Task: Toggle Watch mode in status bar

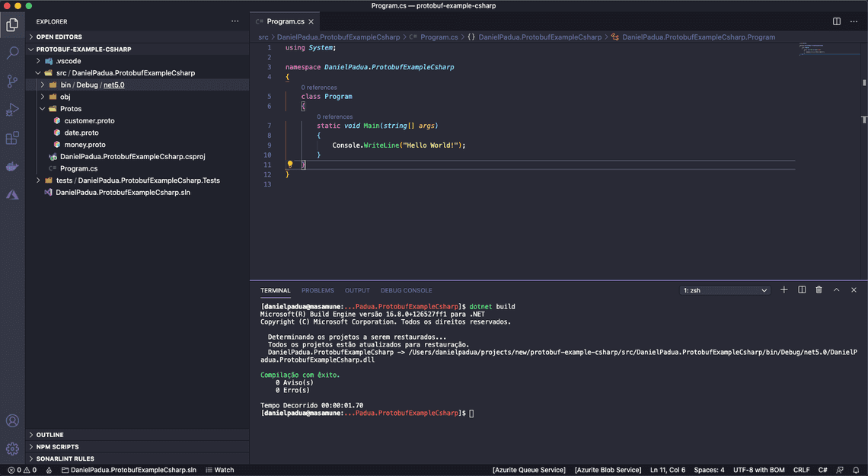Action: (x=219, y=469)
